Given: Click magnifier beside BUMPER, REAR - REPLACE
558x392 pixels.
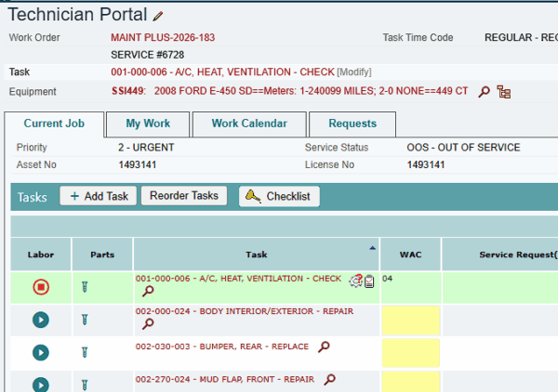Looking at the screenshot, I should [324, 346].
